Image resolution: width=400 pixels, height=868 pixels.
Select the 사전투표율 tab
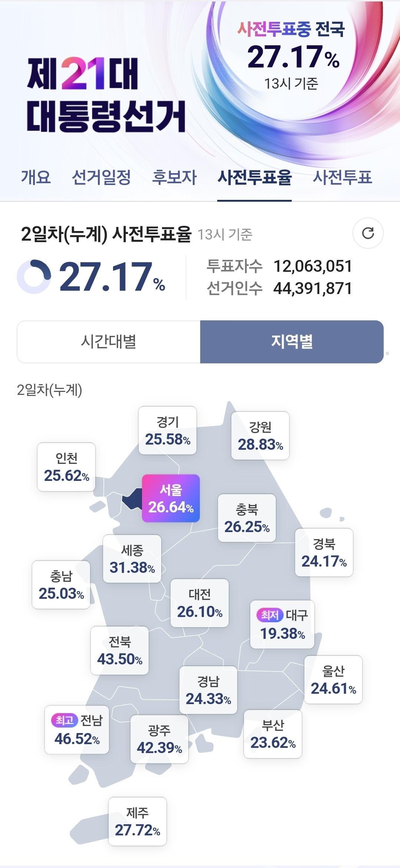pyautogui.click(x=254, y=177)
